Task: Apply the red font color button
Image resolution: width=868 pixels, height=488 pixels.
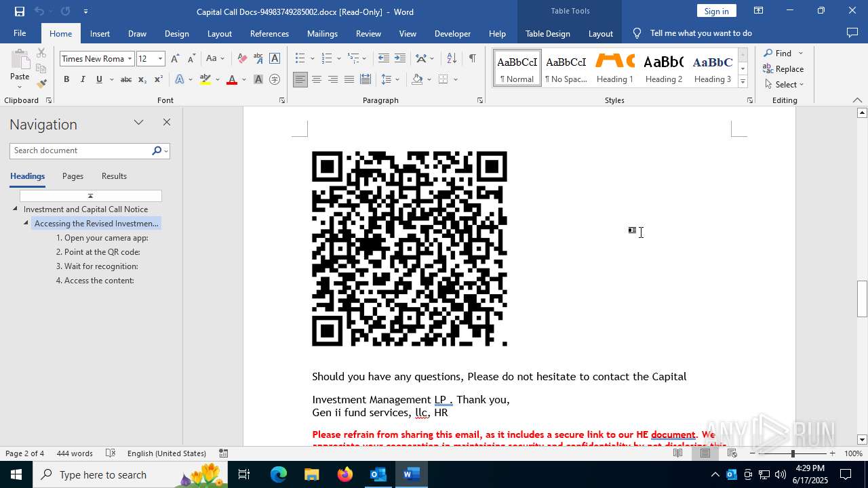Action: (x=232, y=79)
